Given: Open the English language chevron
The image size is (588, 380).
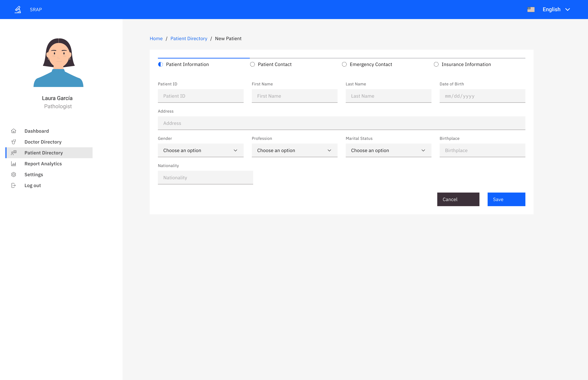Looking at the screenshot, I should tap(567, 9).
